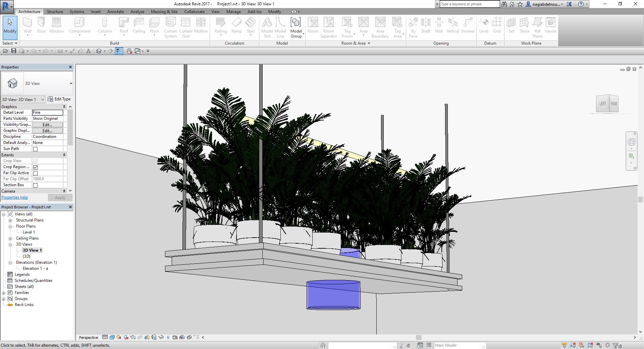Viewport: 644px width, 349px height.
Task: Click the Edit Type button
Action: [x=59, y=99]
